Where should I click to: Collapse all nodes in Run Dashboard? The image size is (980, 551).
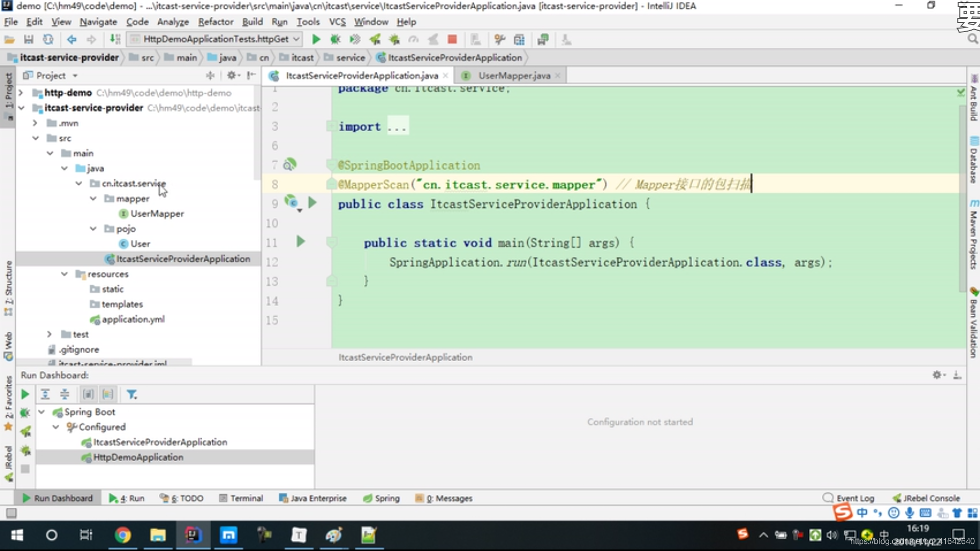64,394
